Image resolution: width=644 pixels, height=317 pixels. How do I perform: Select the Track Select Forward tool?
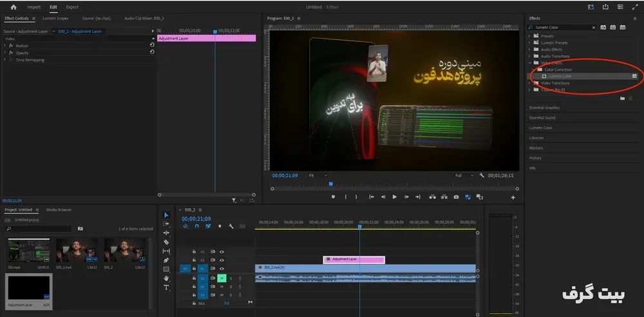pyautogui.click(x=166, y=224)
